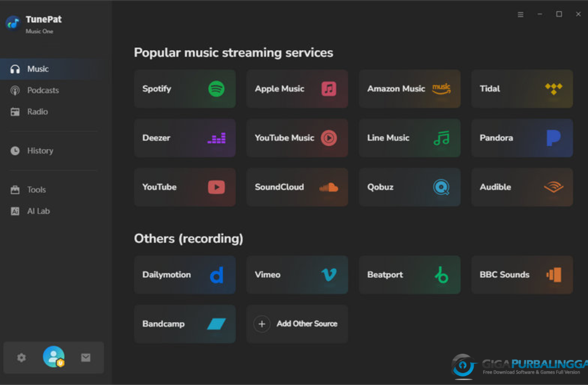
Task: Choose the BBC Sounds recording source name
Action: [x=504, y=275]
